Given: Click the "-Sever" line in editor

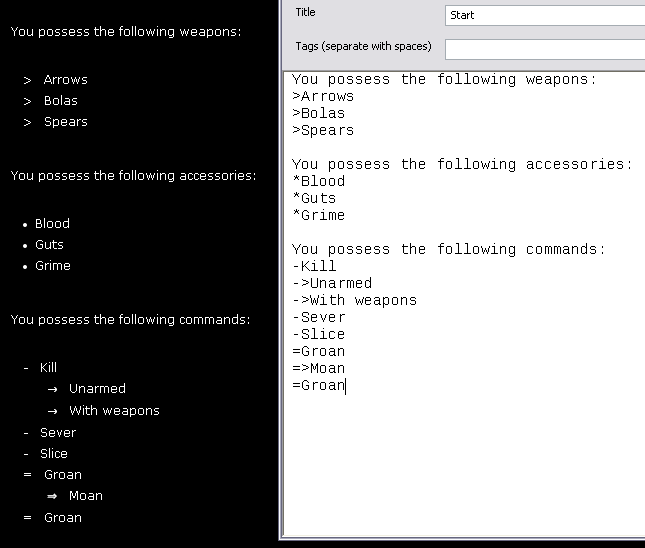Looking at the screenshot, I should tap(318, 318).
